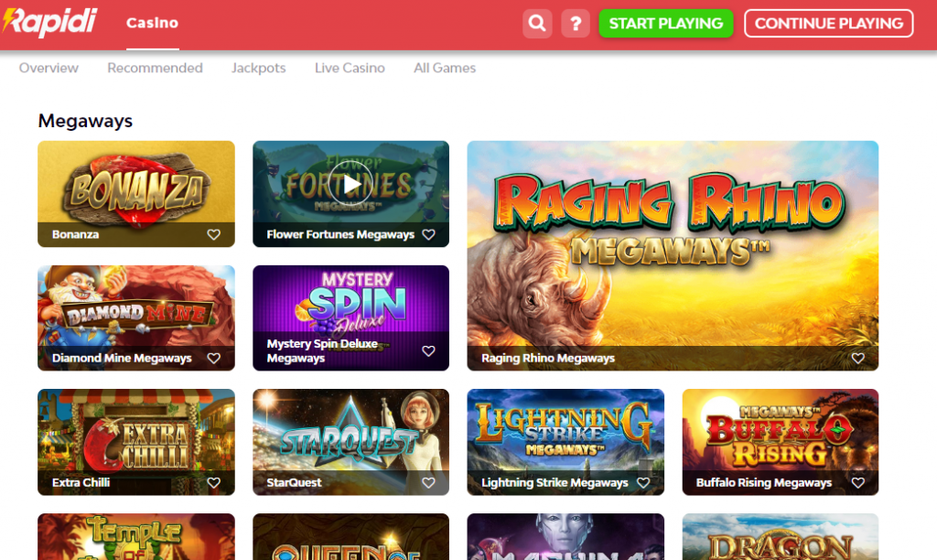937x560 pixels.
Task: Favorite Mystery Spin Deluxe Megaways heart
Action: coord(428,350)
